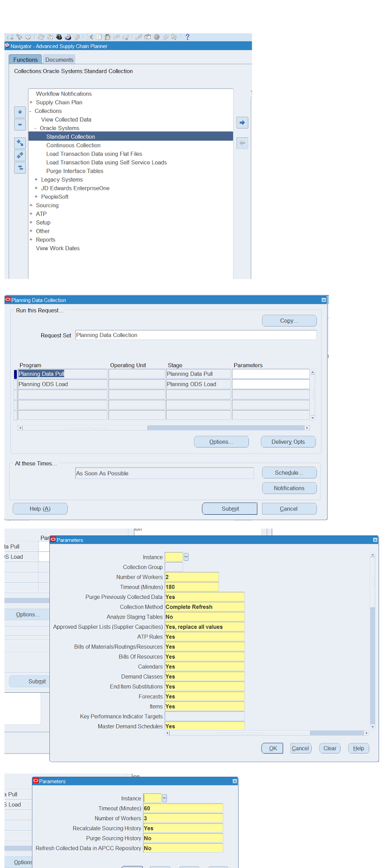
Task: Switch to the Documents tab
Action: (x=59, y=60)
